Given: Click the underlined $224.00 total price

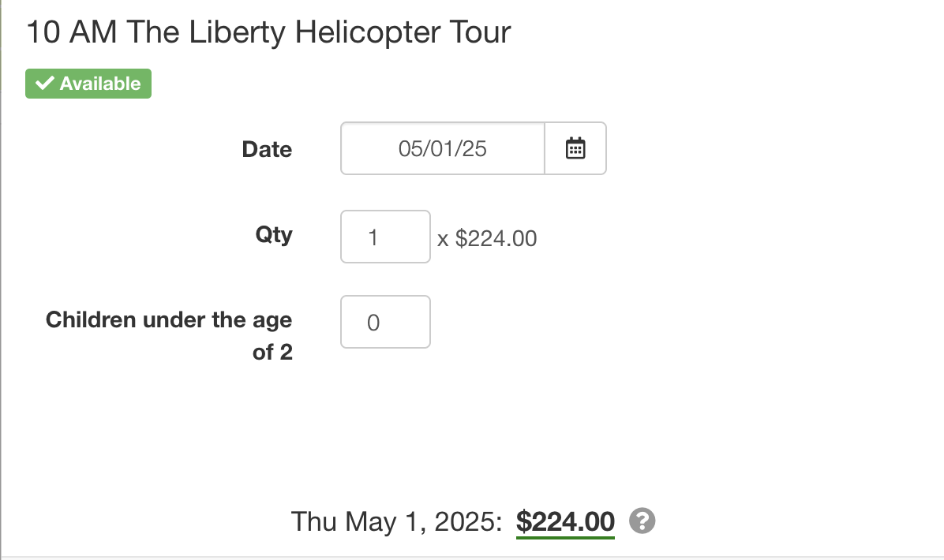Looking at the screenshot, I should pos(565,521).
